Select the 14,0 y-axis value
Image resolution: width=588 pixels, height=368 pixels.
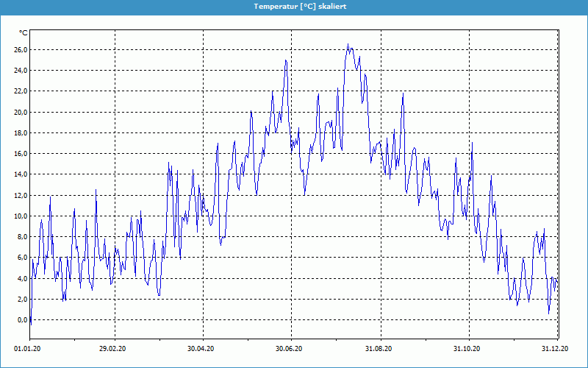coord(21,174)
